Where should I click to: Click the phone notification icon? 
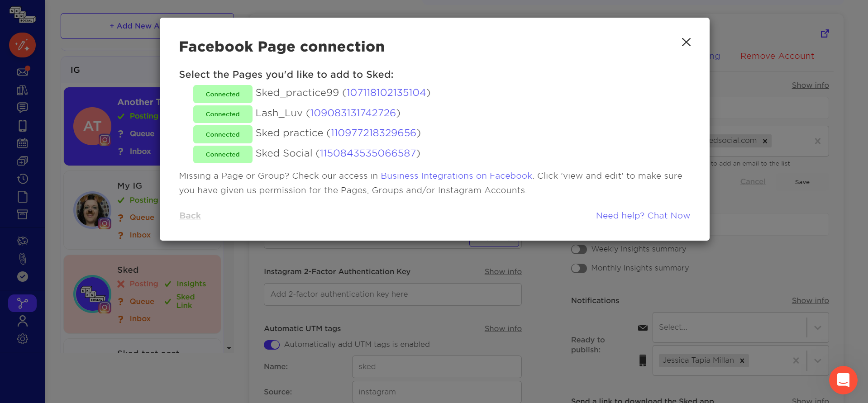coord(643,360)
